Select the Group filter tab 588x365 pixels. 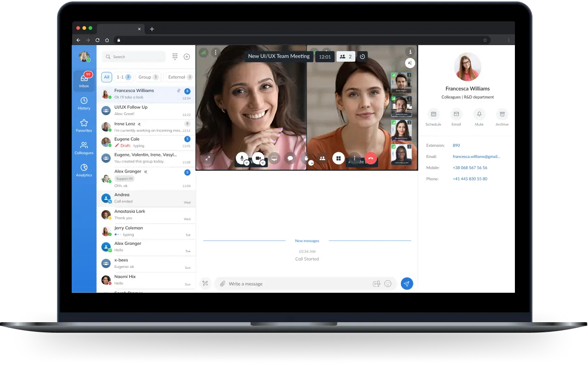pyautogui.click(x=148, y=77)
